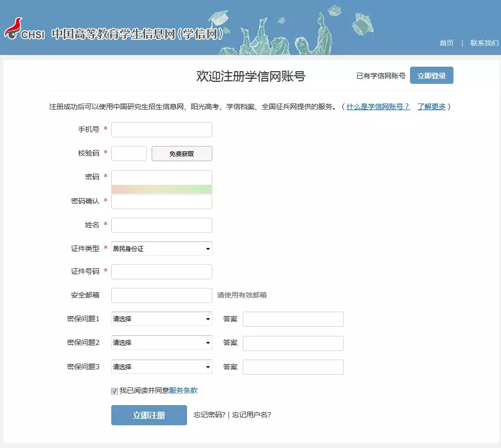Focus the answer field for 密保问题2
This screenshot has height=448, width=501.
[x=293, y=343]
